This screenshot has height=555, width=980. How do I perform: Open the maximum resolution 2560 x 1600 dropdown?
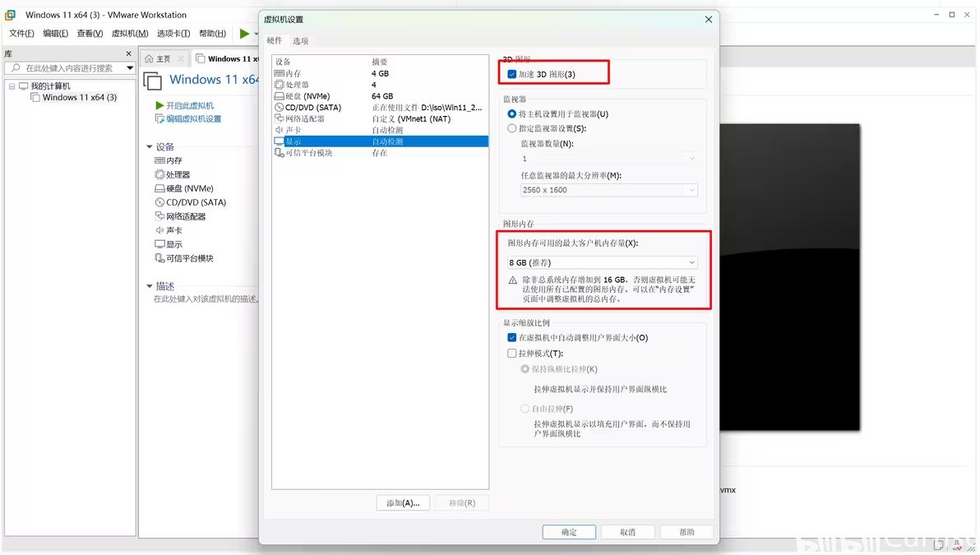608,190
